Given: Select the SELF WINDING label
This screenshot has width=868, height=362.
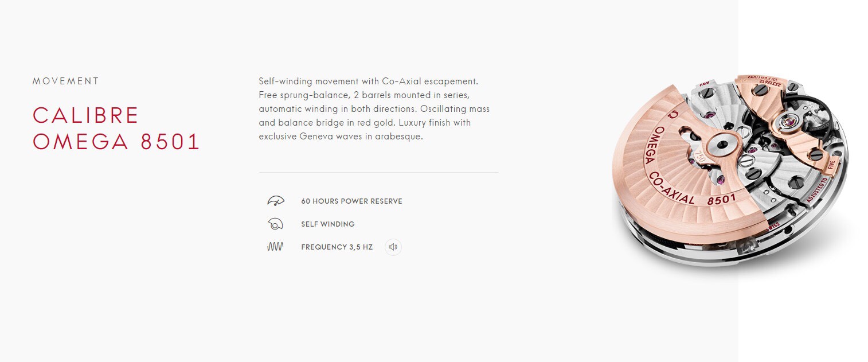Looking at the screenshot, I should [327, 224].
